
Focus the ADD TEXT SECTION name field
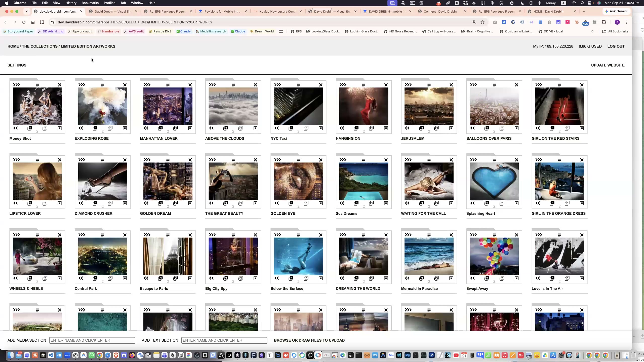coord(224,340)
